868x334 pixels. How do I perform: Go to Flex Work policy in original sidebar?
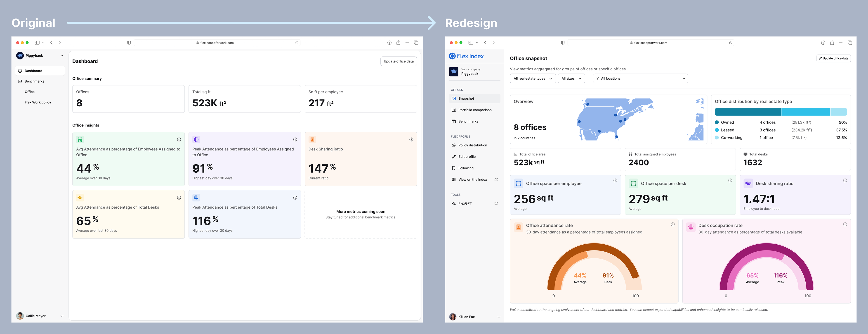click(38, 102)
